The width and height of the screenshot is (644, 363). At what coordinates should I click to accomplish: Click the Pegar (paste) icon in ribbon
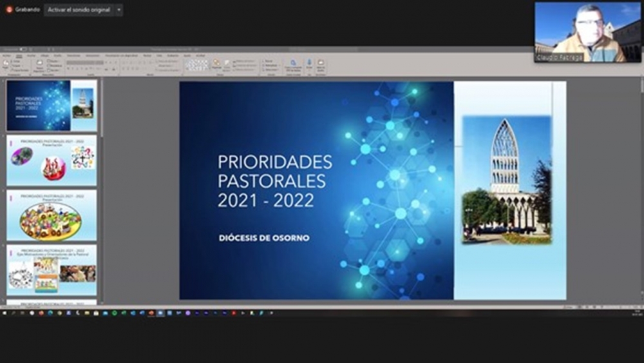6,65
